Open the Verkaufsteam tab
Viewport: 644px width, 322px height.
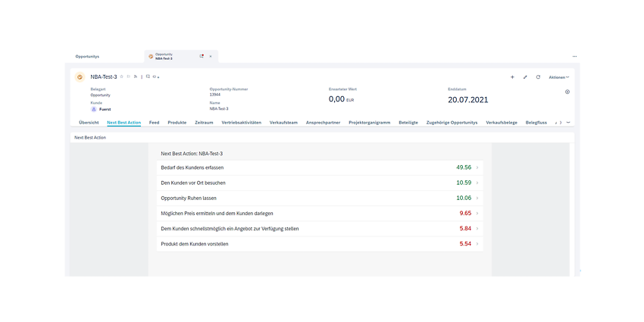coord(283,123)
